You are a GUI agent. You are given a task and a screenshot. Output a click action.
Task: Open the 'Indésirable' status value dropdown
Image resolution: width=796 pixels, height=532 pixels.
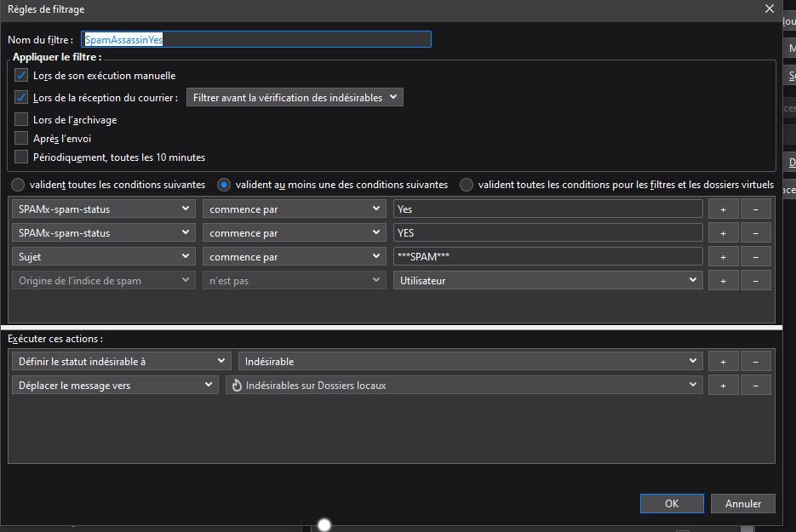(x=471, y=362)
